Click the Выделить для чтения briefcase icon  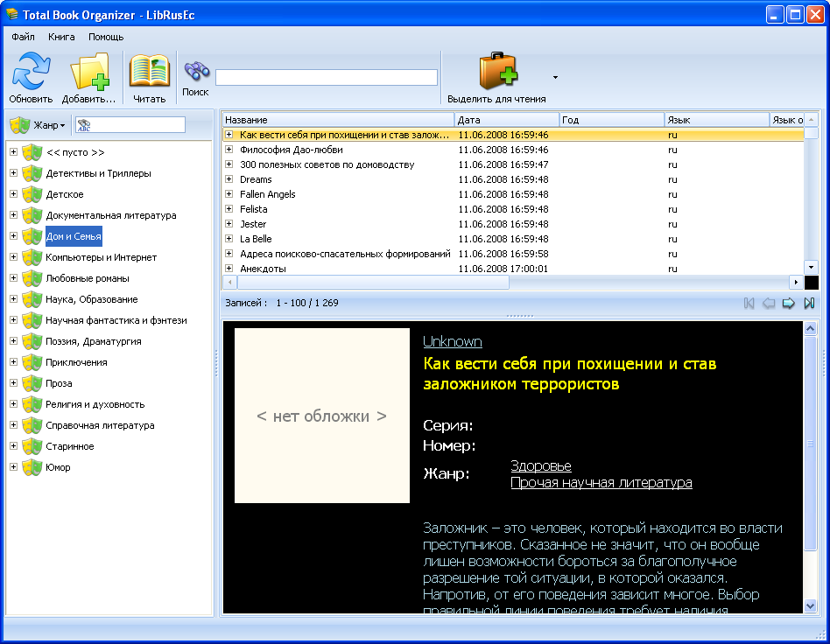498,71
